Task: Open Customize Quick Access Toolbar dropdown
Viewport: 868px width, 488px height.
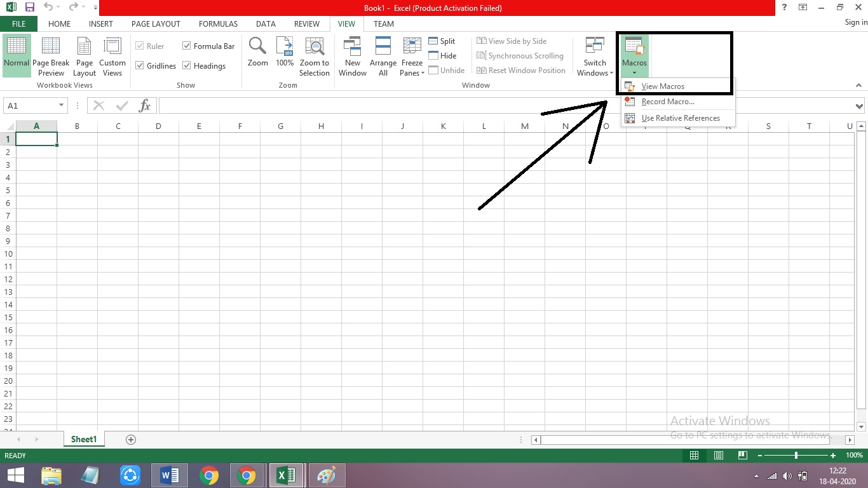Action: (95, 8)
